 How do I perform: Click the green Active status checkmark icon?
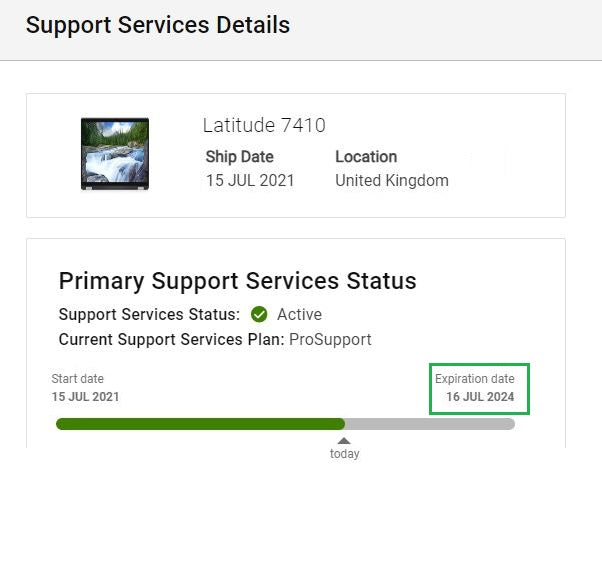click(259, 314)
